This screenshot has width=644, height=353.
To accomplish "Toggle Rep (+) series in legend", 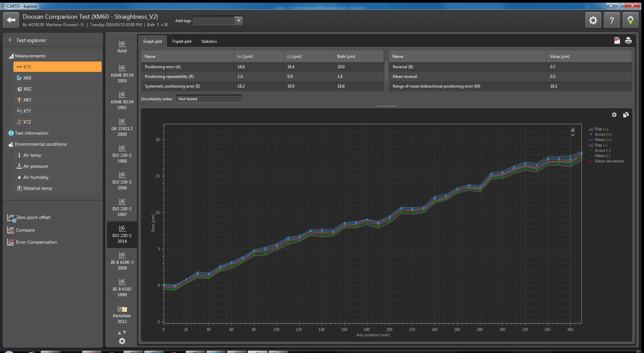I will 601,129.
